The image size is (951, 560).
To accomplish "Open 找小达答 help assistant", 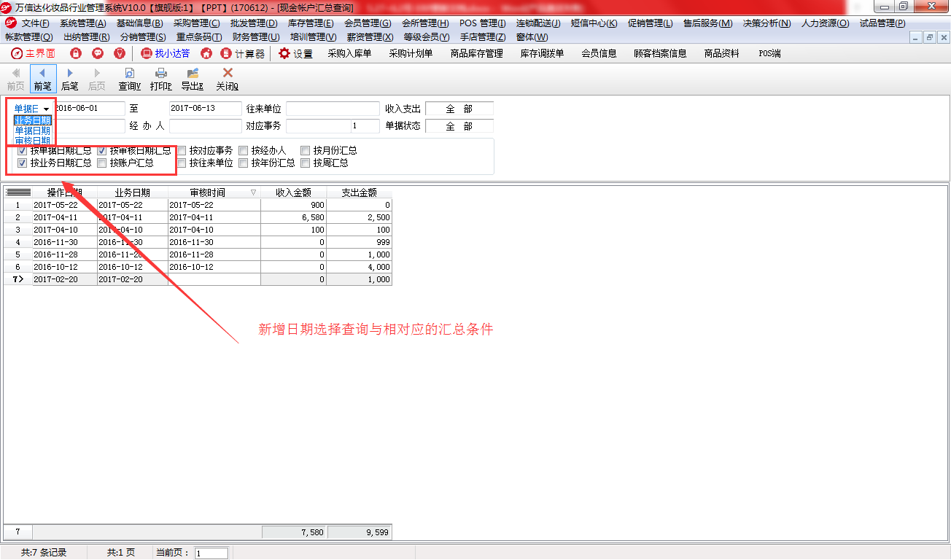I will (166, 53).
